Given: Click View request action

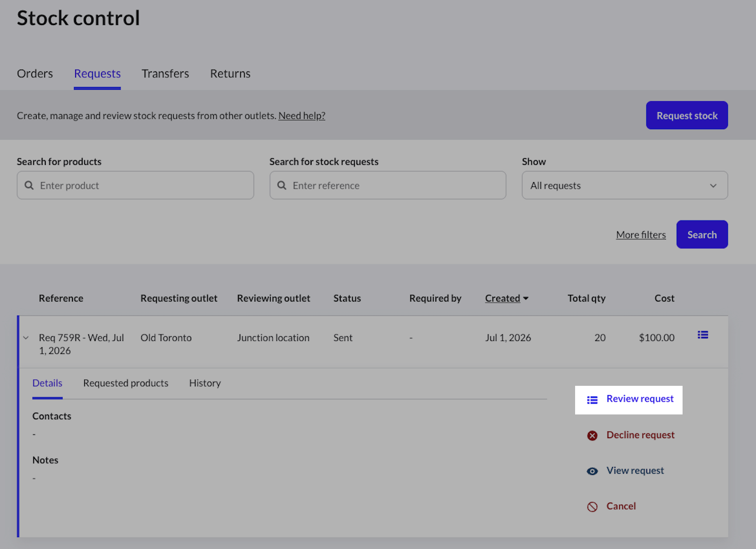Looking at the screenshot, I should [635, 471].
